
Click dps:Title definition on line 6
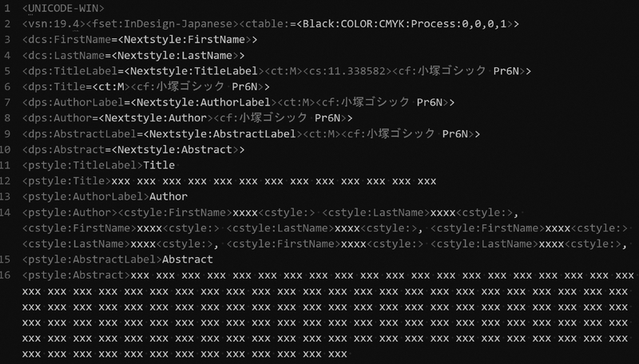click(x=54, y=87)
